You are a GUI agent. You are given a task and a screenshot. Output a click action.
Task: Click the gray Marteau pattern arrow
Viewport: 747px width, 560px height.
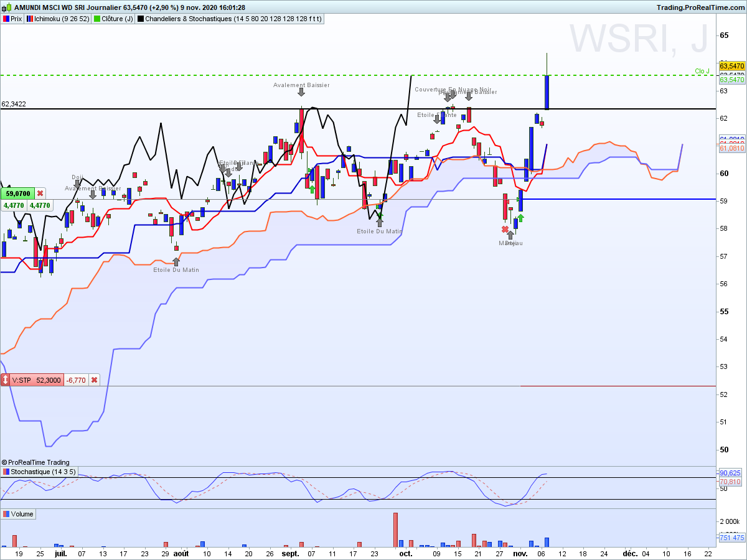[510, 235]
